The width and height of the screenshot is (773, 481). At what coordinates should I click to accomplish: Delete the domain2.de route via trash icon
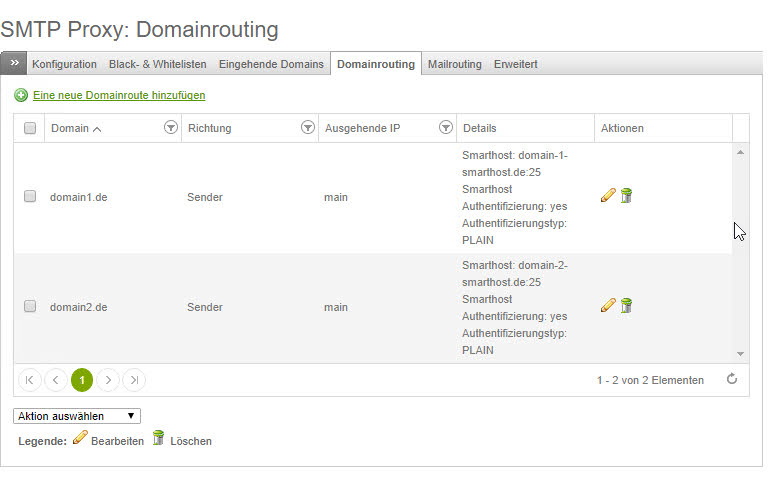[x=626, y=305]
